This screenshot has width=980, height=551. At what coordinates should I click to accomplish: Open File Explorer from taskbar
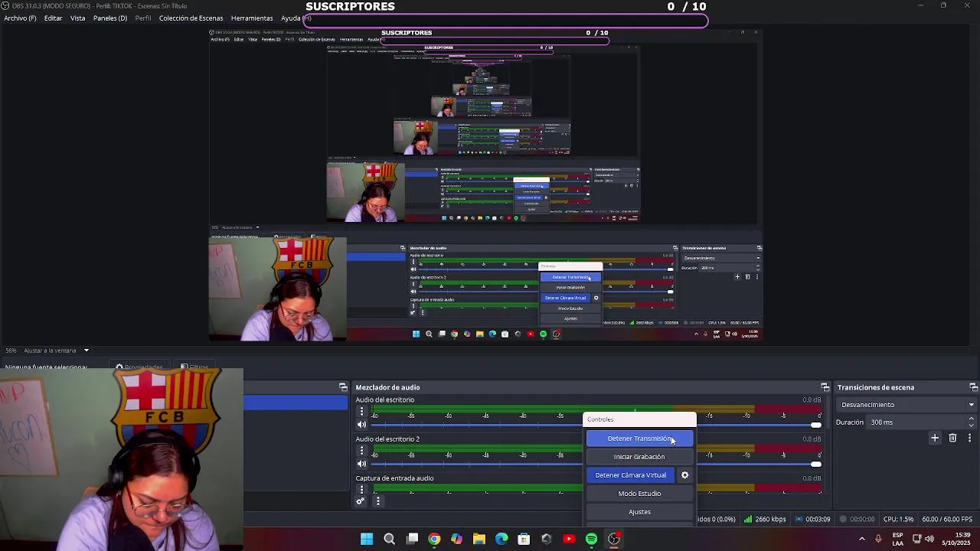[x=479, y=539]
